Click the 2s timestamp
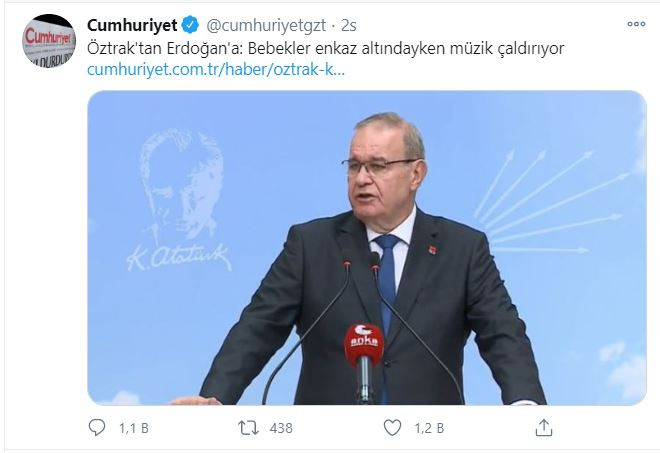660x453 pixels. (x=349, y=26)
